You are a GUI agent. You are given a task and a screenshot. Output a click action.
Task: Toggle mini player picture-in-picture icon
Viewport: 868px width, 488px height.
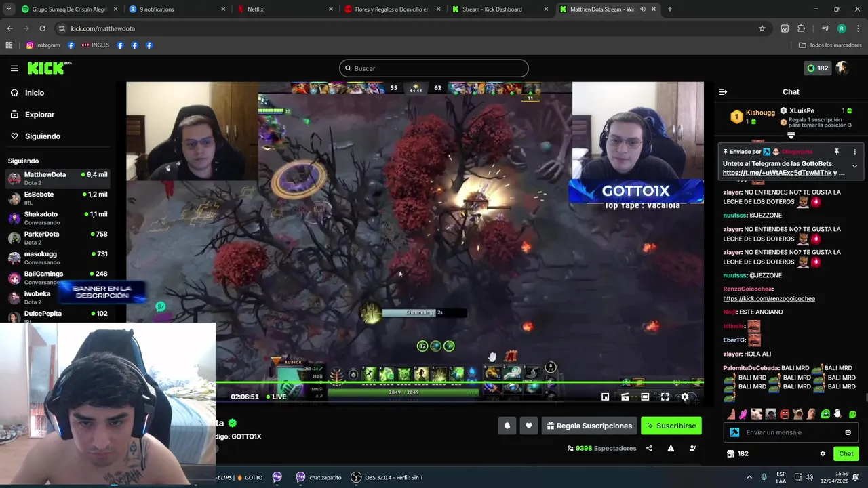pyautogui.click(x=605, y=397)
